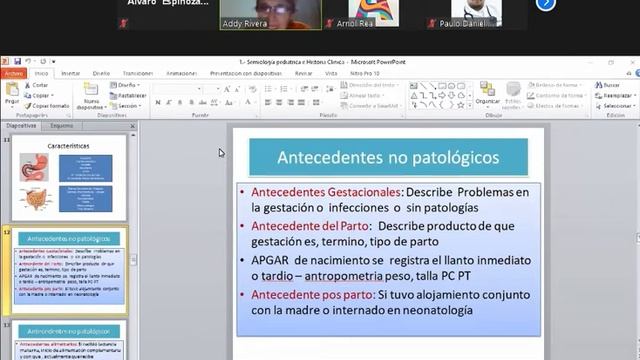Viewport: 640px width, 360px height.
Task: Expand the slide Diseño layout dropdown
Action: [x=125, y=85]
